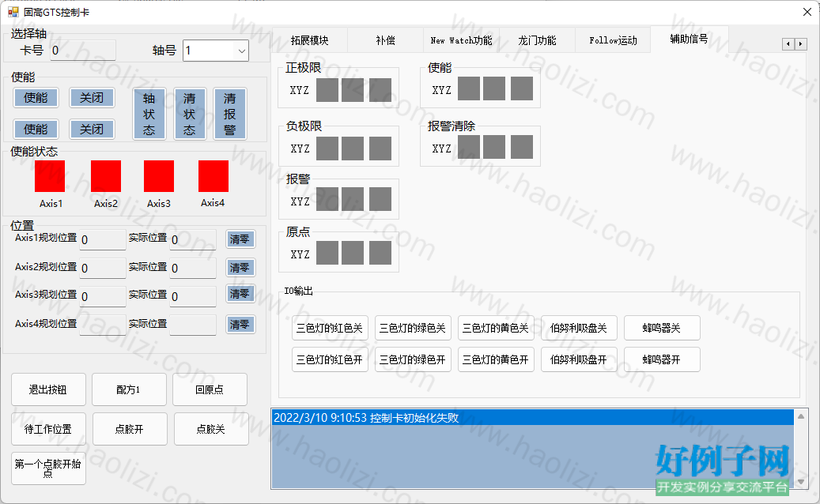Image resolution: width=820 pixels, height=504 pixels.
Task: Click the upper 关闭 disable button
Action: 92,98
